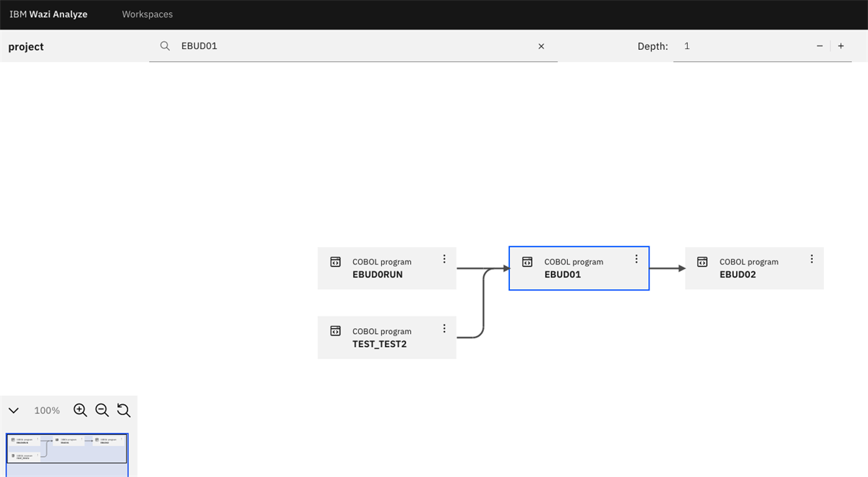Click the COBOL program icon on EBUD02 node
This screenshot has width=868, height=477.
coord(703,262)
